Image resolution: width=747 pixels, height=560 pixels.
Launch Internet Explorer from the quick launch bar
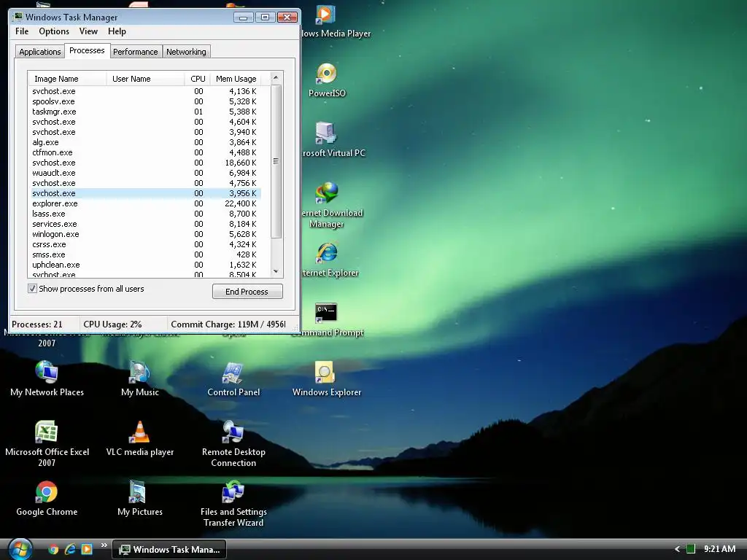[70, 549]
